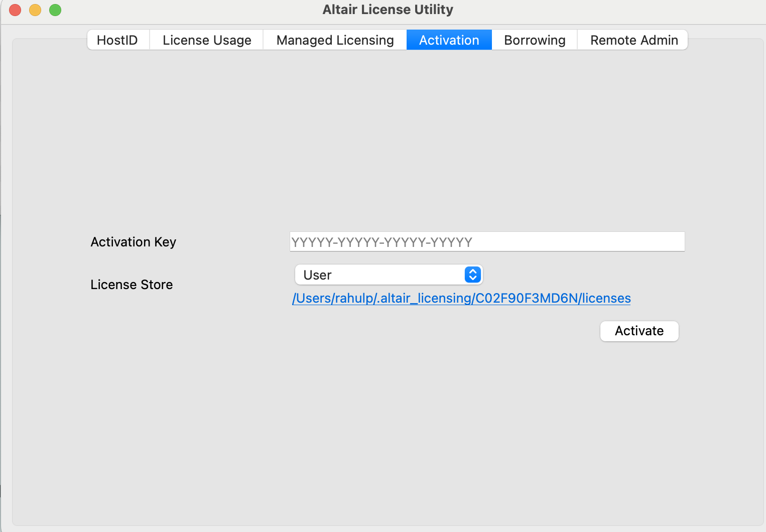Change License Store from User to another option
Image resolution: width=766 pixels, height=532 pixels.
coord(389,275)
